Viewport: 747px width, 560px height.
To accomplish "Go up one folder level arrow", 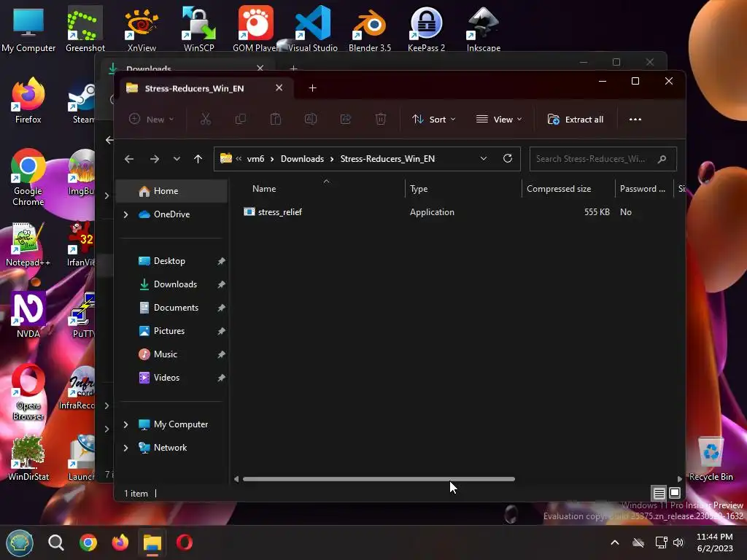I will coord(198,159).
